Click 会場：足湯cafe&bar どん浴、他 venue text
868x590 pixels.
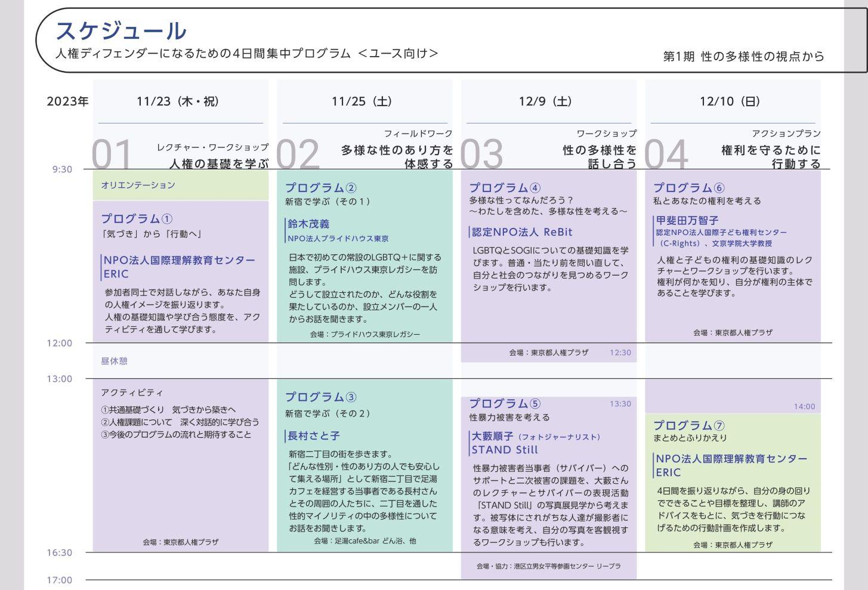point(365,540)
